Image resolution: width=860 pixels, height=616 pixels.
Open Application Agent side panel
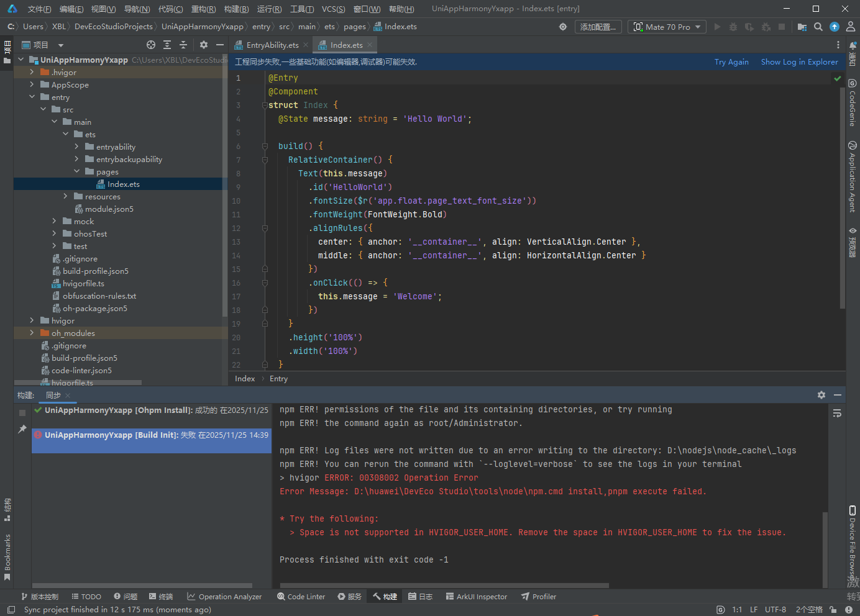pyautogui.click(x=853, y=177)
